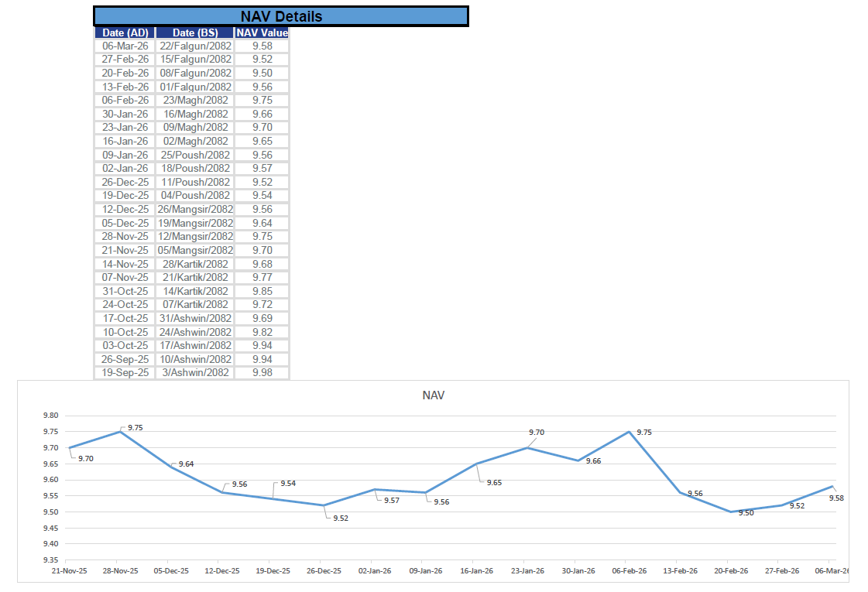Screen dimensions: 868x592
Task: Click the NAV chart title
Action: [434, 395]
